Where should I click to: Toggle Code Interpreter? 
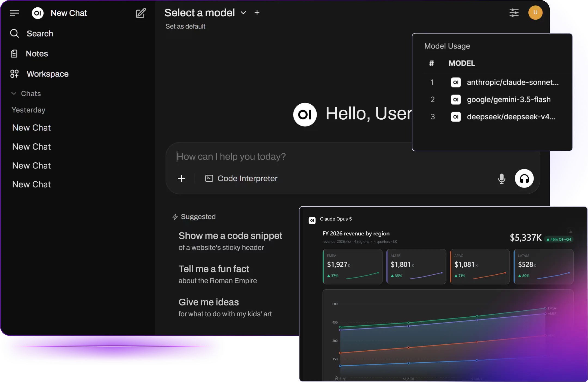241,178
